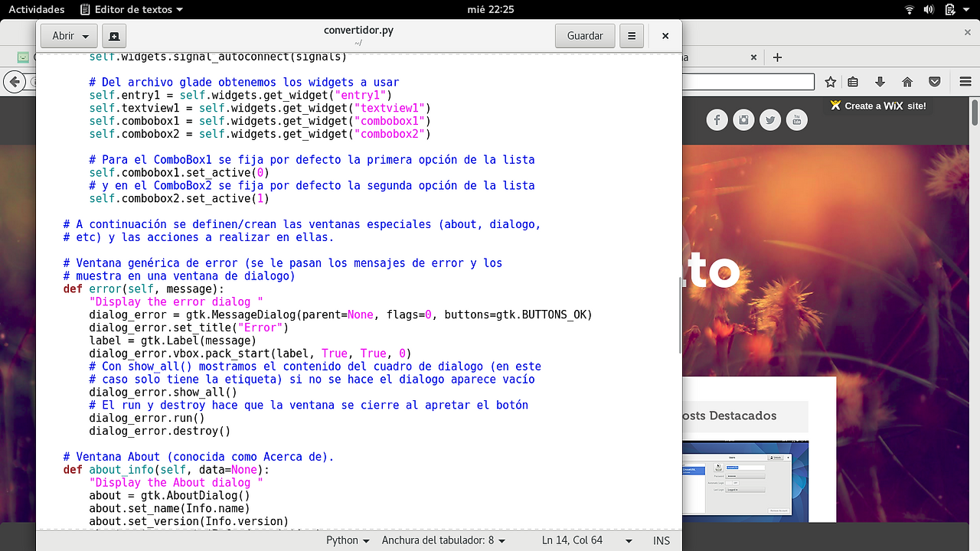
Task: Place cursor on the dialog_error.show_all() line
Action: [x=163, y=393]
